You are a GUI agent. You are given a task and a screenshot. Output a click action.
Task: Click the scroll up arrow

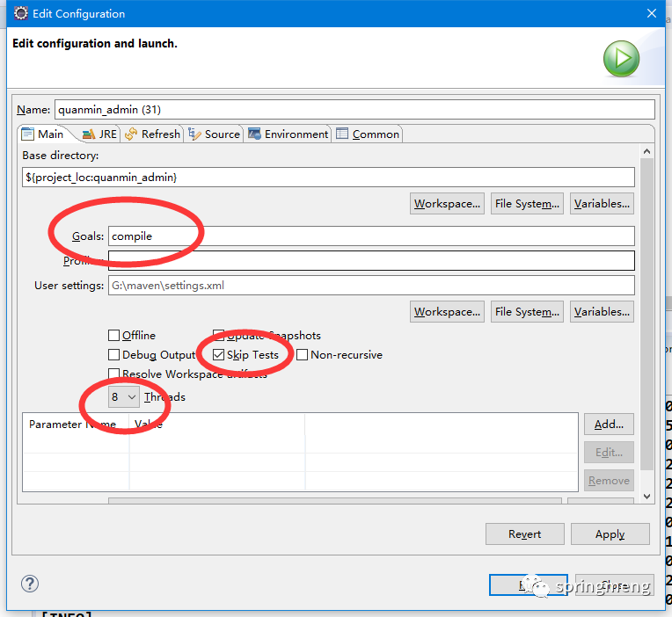click(x=646, y=151)
